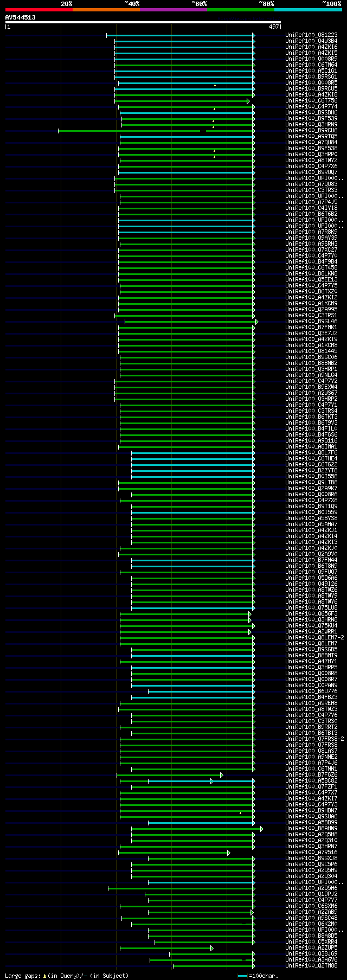Select hit label UniRef100_C3TRS3

[x=311, y=190]
